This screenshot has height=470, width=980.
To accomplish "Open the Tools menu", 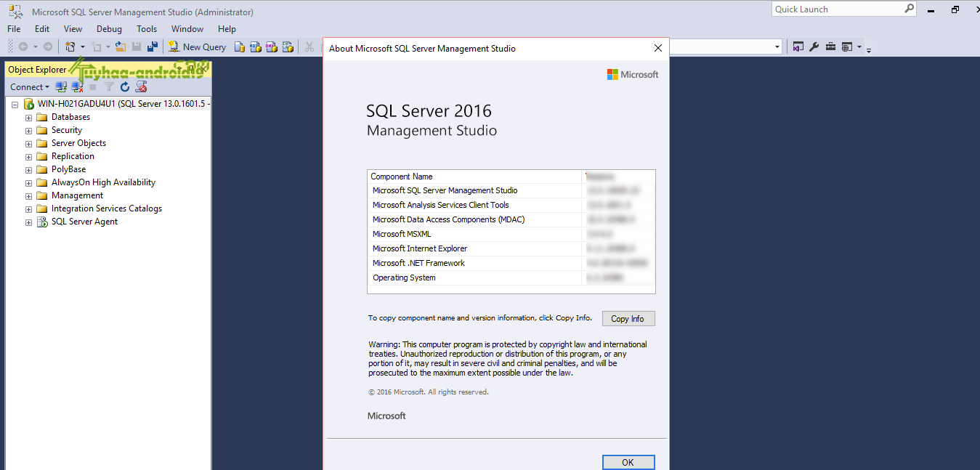I will click(x=147, y=29).
